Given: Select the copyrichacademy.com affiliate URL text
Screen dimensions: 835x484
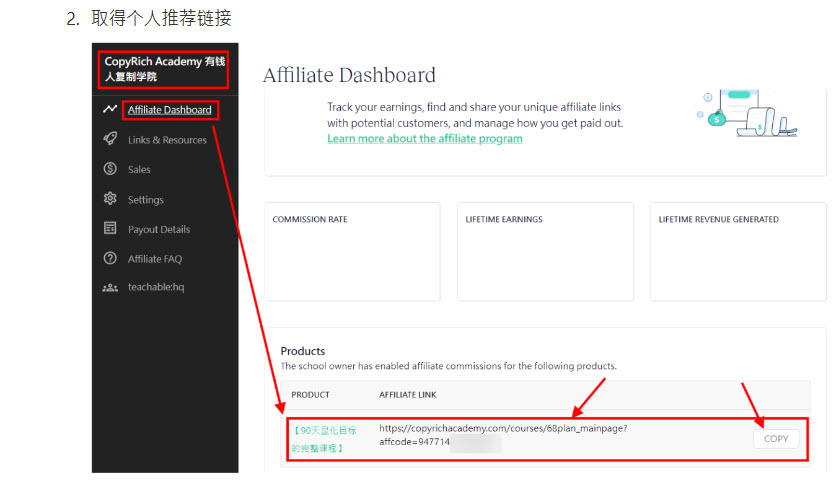Looking at the screenshot, I should [503, 435].
